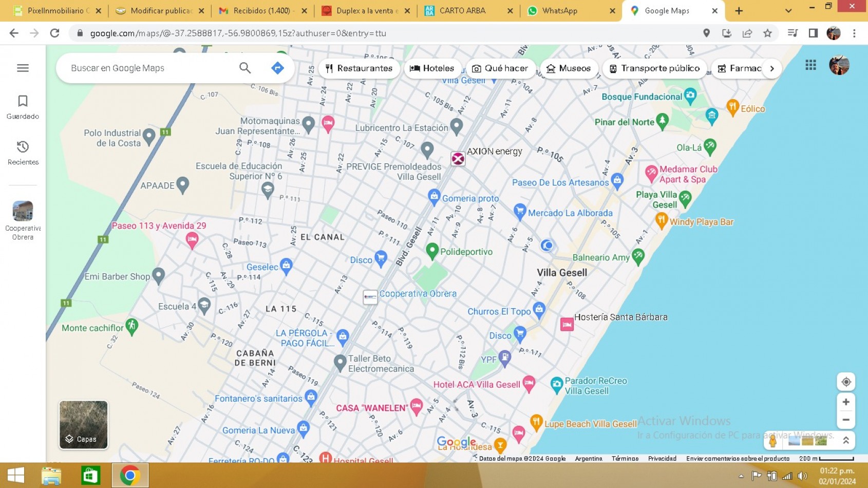Click the YPF gas station pin
Image resolution: width=868 pixels, height=488 pixels.
pos(505,359)
